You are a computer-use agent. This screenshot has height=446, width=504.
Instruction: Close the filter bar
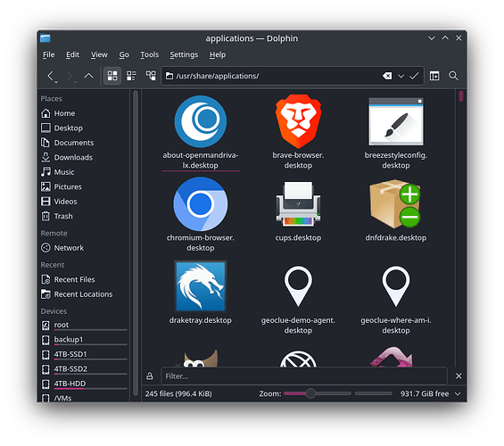(459, 376)
